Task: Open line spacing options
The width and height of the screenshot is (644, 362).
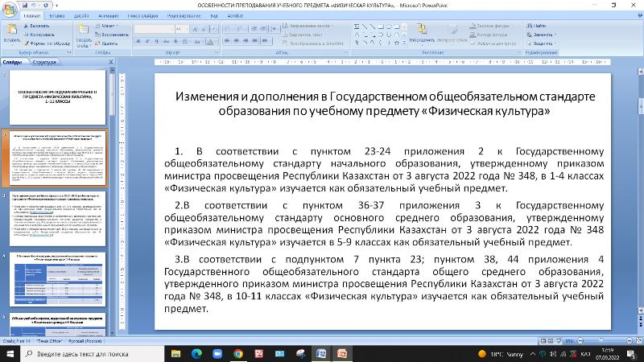Action: (274, 29)
